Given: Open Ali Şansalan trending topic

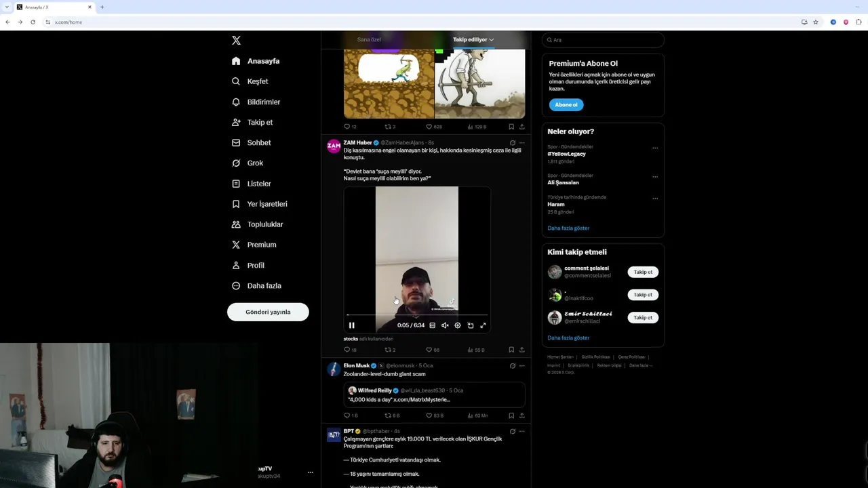Looking at the screenshot, I should pyautogui.click(x=564, y=182).
